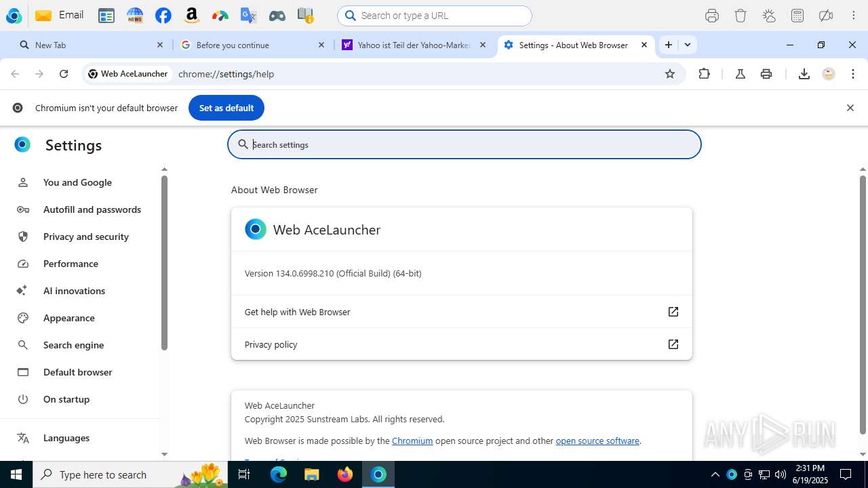The height and width of the screenshot is (488, 868).
Task: Open a new tab with plus button
Action: 669,45
